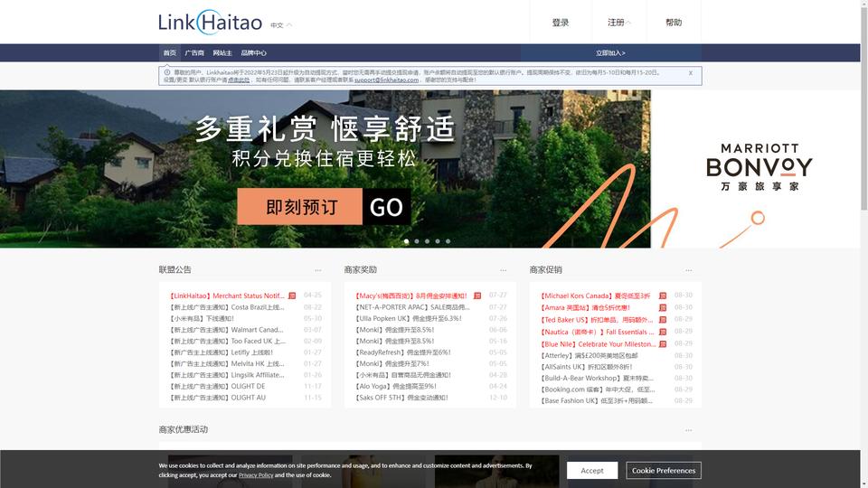Viewport: 868px width, 488px height.
Task: Select the fourth carousel dot
Action: (x=438, y=241)
